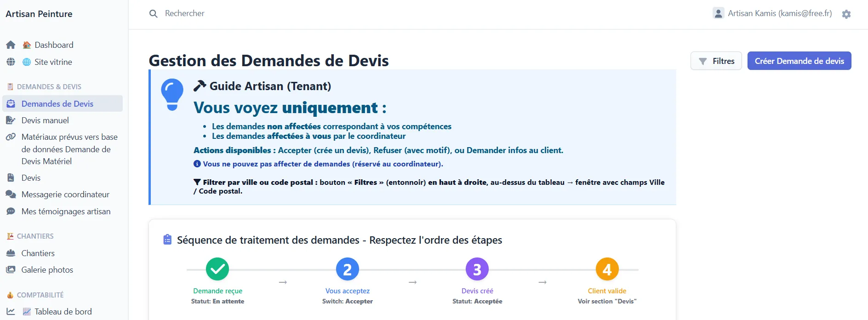
Task: Click the link icon beside Matériaux prévus
Action: click(11, 137)
